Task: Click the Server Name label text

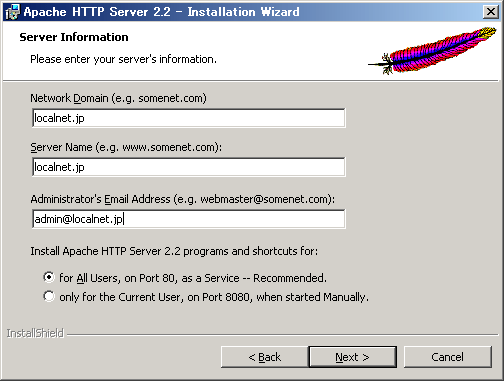Action: tap(126, 147)
